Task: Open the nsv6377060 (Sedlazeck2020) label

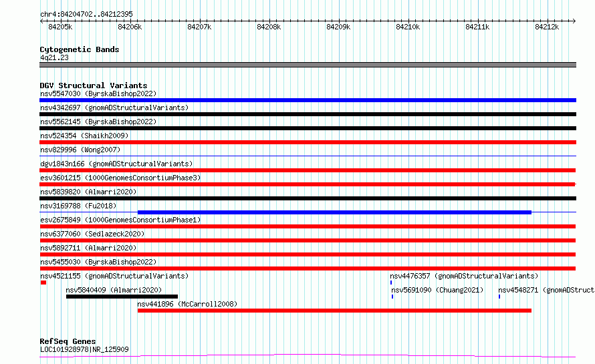Action: click(92, 234)
